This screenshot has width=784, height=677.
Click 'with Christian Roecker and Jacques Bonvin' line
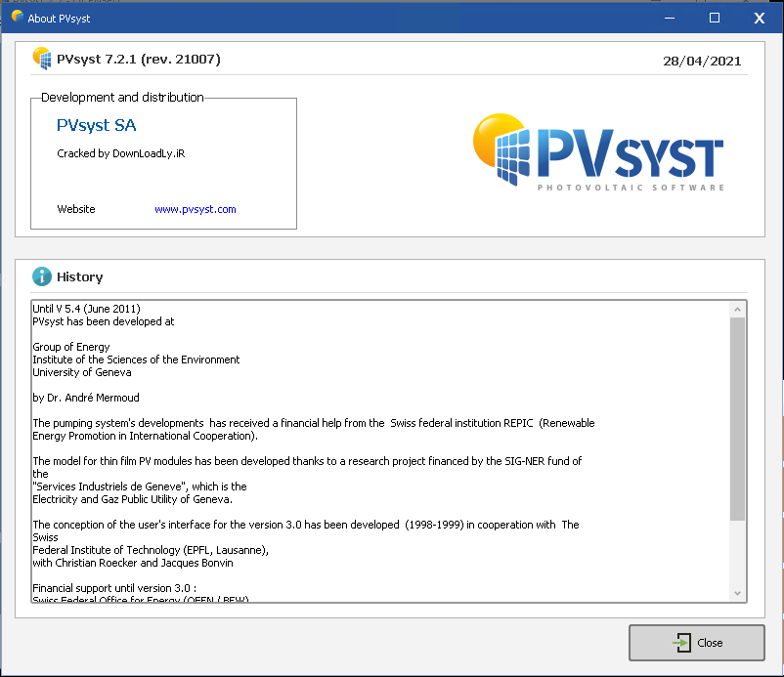click(x=133, y=563)
